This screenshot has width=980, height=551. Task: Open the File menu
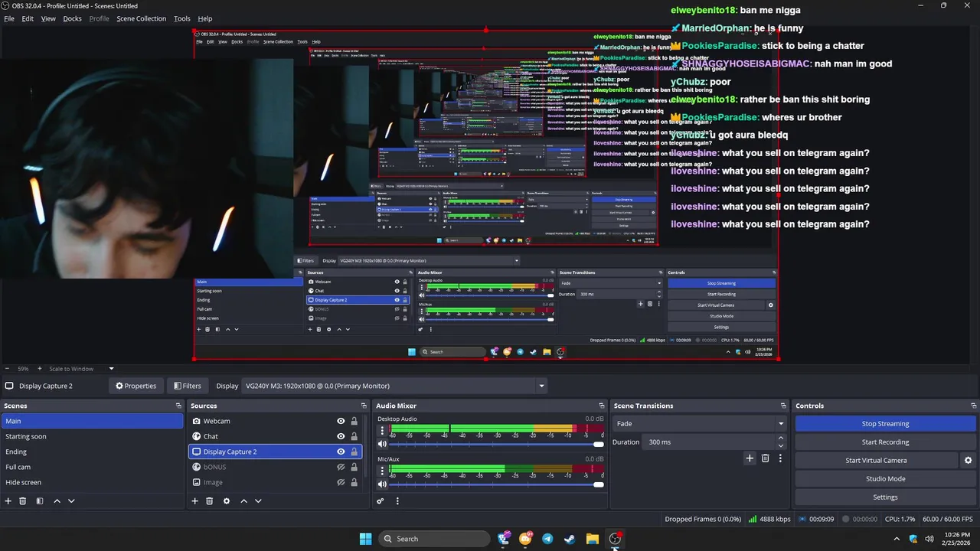point(9,18)
